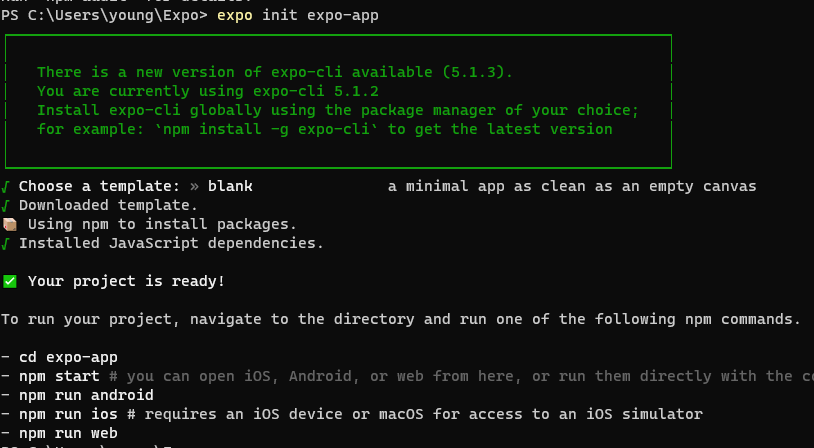Click 'a minimal app as clean as an empty canvas'

point(572,186)
